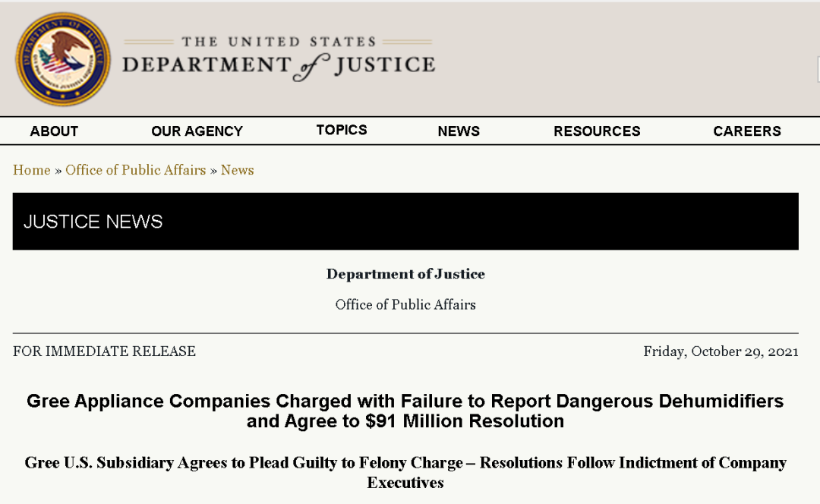Click the cut-off search box in header
The height and width of the screenshot is (504, 820).
click(818, 70)
